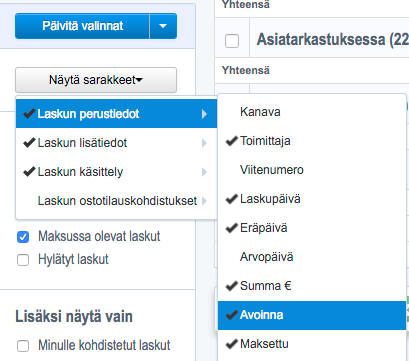Click the Asiatarkastuksessa group heading
This screenshot has width=409, height=361.
pos(332,40)
